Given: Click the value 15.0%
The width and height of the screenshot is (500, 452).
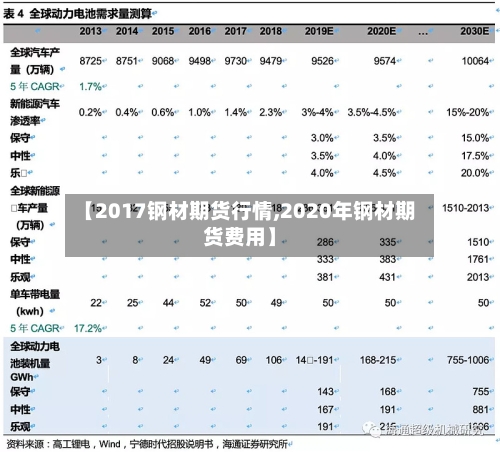Looking at the screenshot, I should (x=475, y=138).
